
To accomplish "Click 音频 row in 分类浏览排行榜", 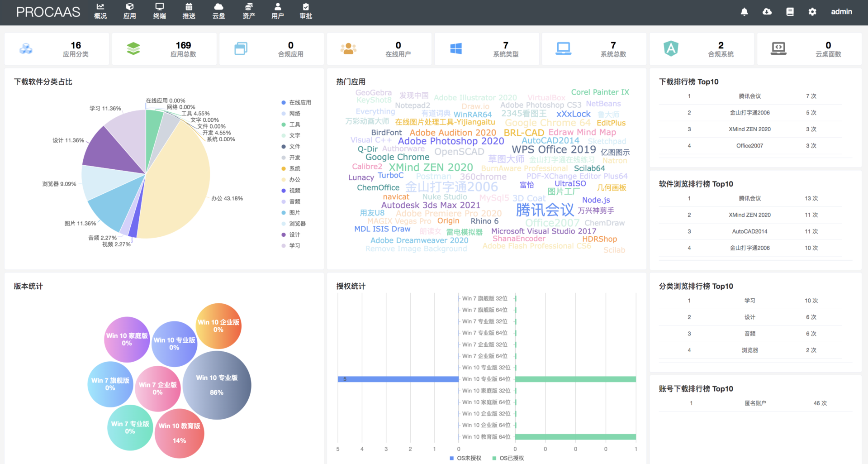I will (751, 334).
